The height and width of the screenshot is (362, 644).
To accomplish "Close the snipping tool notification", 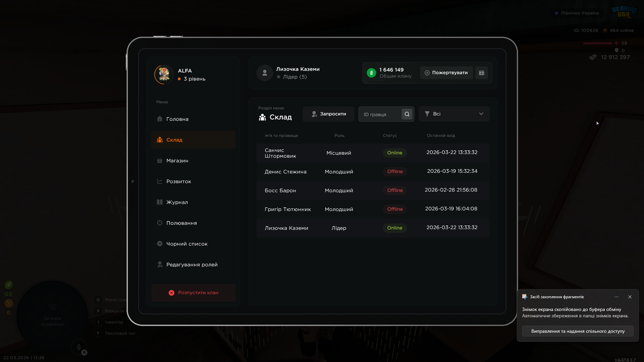I will coord(629,297).
